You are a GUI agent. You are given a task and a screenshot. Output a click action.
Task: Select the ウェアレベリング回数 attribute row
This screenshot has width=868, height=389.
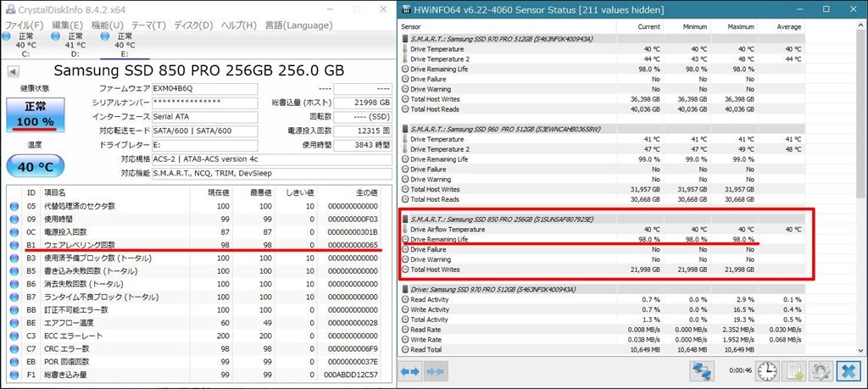tap(198, 245)
